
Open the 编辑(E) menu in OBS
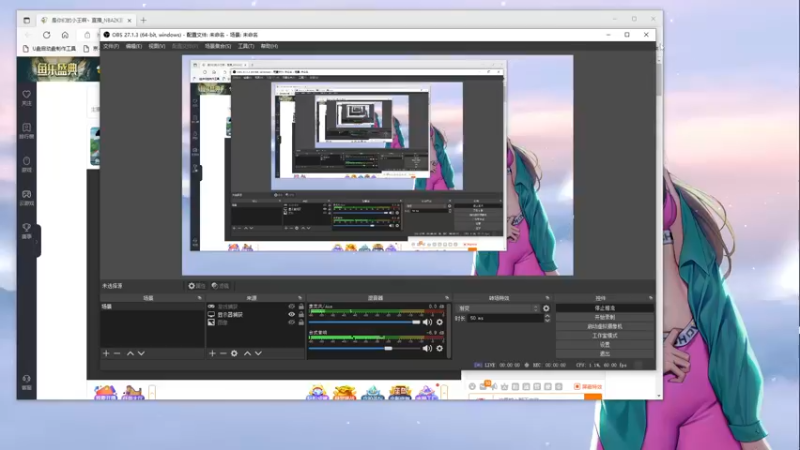pyautogui.click(x=134, y=46)
